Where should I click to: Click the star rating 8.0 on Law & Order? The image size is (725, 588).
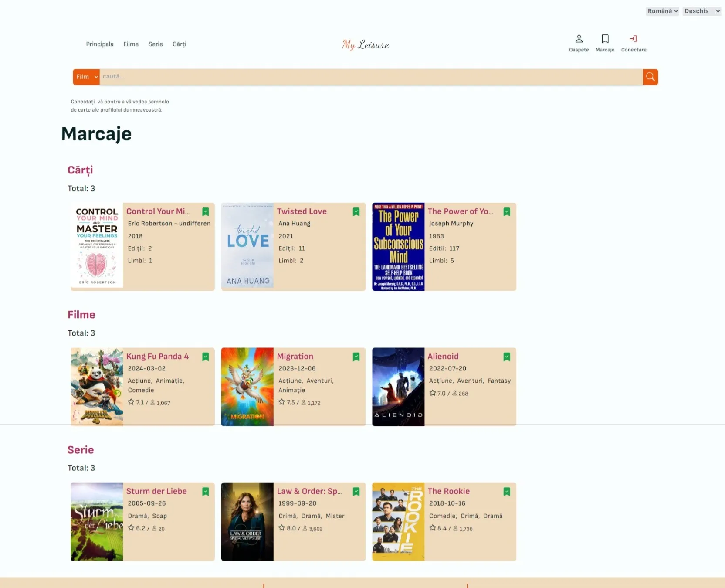(x=287, y=528)
